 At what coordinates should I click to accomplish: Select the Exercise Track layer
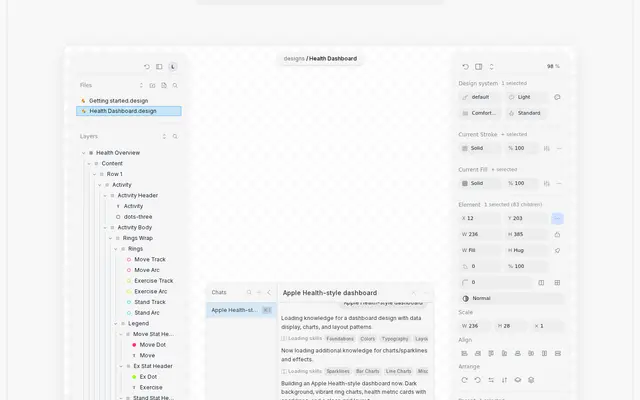pos(153,280)
